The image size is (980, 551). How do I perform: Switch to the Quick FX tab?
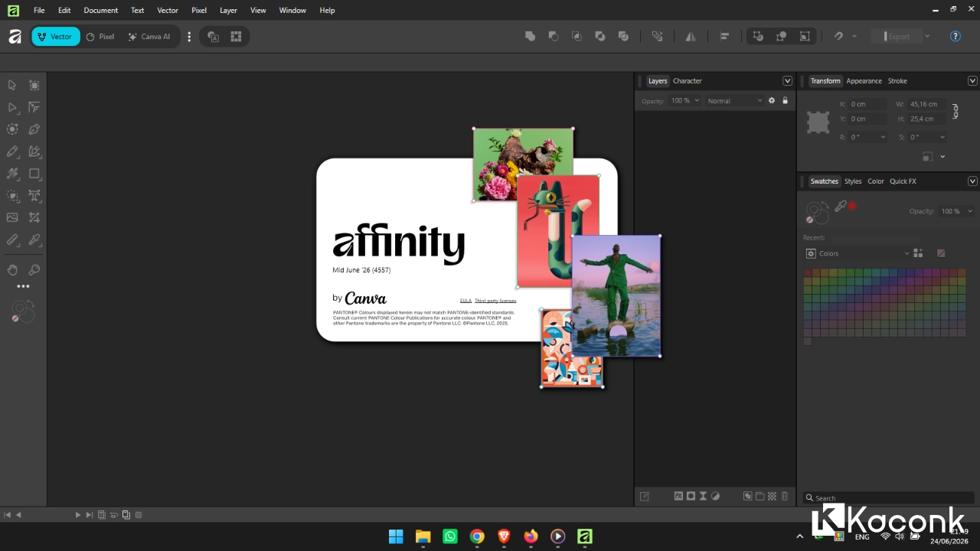point(903,181)
